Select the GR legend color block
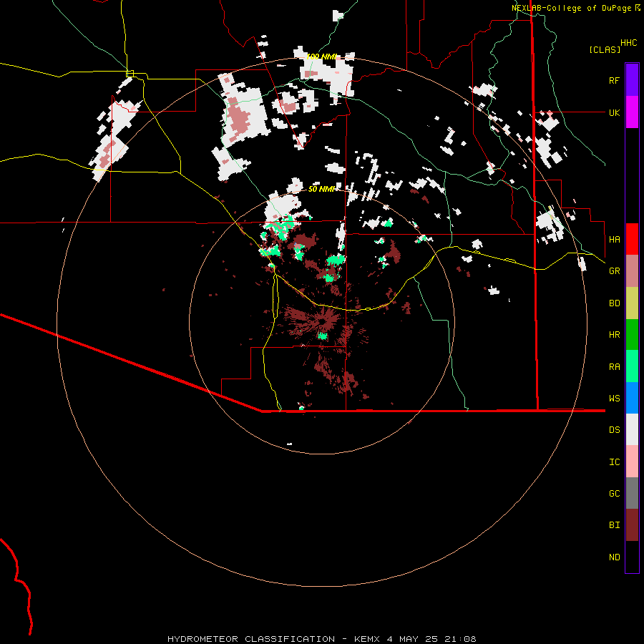Viewport: 644px width, 644px height. coord(632,271)
